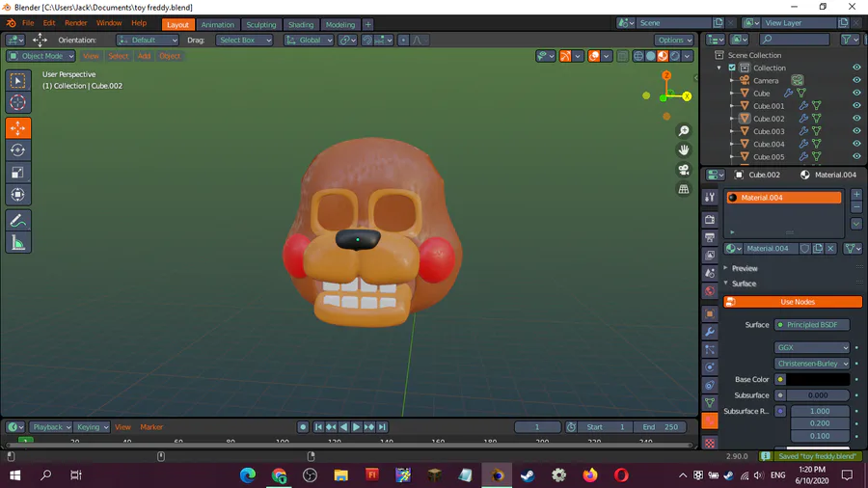Select the Select Box tool in toolbar
This screenshot has width=868, height=488.
(17, 81)
